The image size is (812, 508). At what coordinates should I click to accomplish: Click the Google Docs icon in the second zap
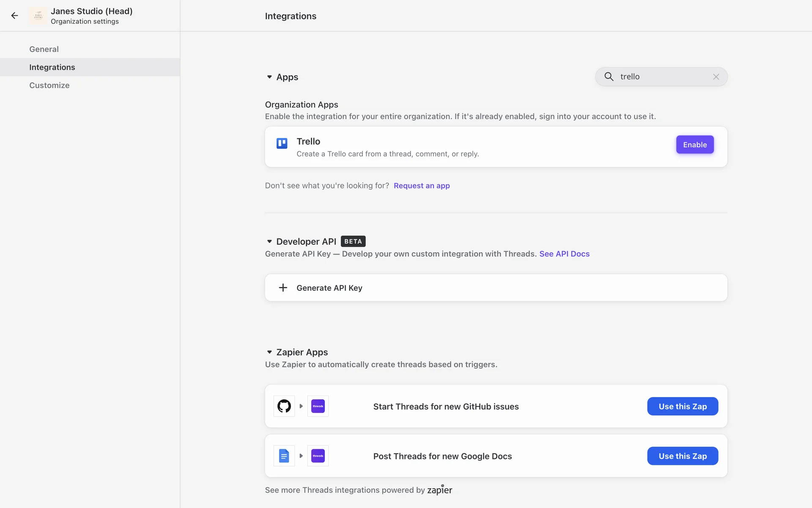(x=284, y=456)
